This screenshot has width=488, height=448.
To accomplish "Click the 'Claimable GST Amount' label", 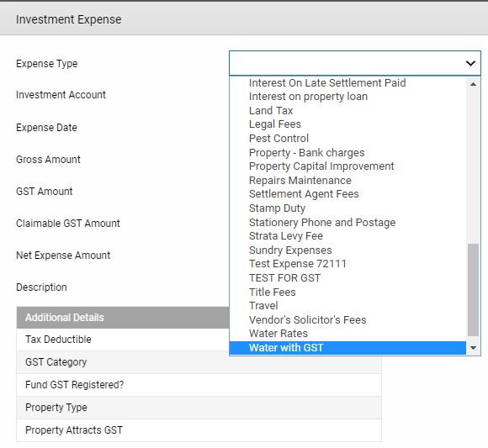I will point(68,224).
